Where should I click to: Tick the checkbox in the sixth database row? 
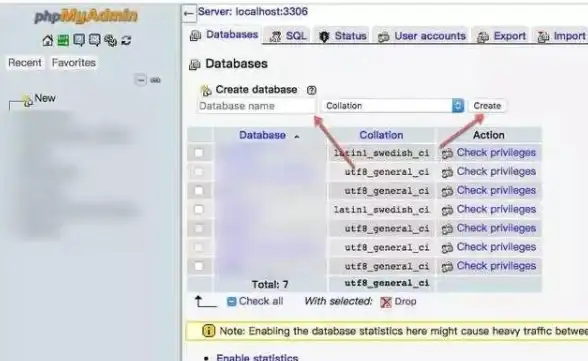(x=199, y=247)
